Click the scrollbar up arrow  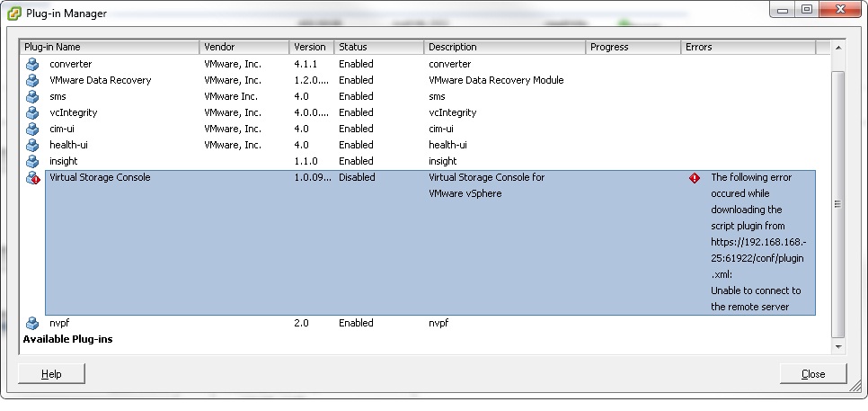tap(838, 48)
